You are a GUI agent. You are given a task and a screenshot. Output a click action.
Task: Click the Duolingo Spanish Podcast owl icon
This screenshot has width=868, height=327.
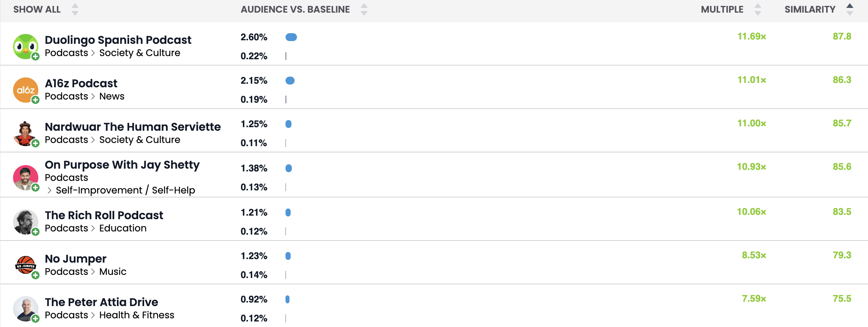(x=25, y=46)
